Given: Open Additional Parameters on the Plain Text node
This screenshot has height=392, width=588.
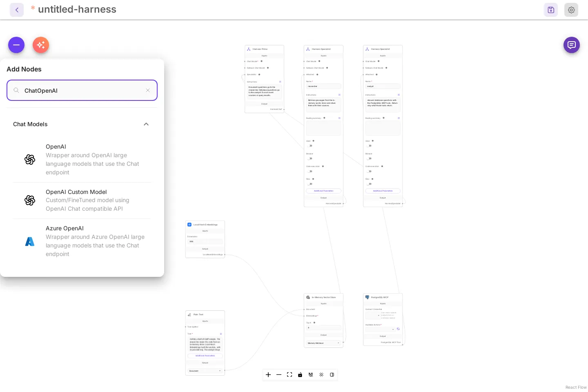Looking at the screenshot, I should [x=205, y=356].
